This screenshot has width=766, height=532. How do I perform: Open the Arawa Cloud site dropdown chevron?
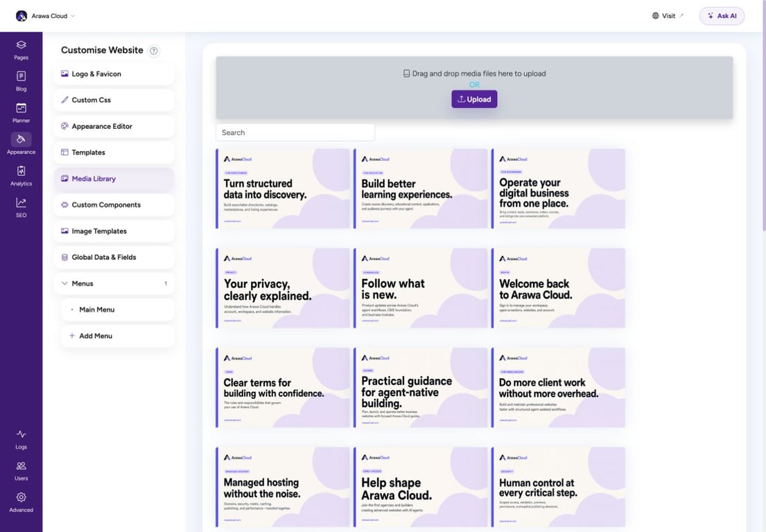pos(73,16)
